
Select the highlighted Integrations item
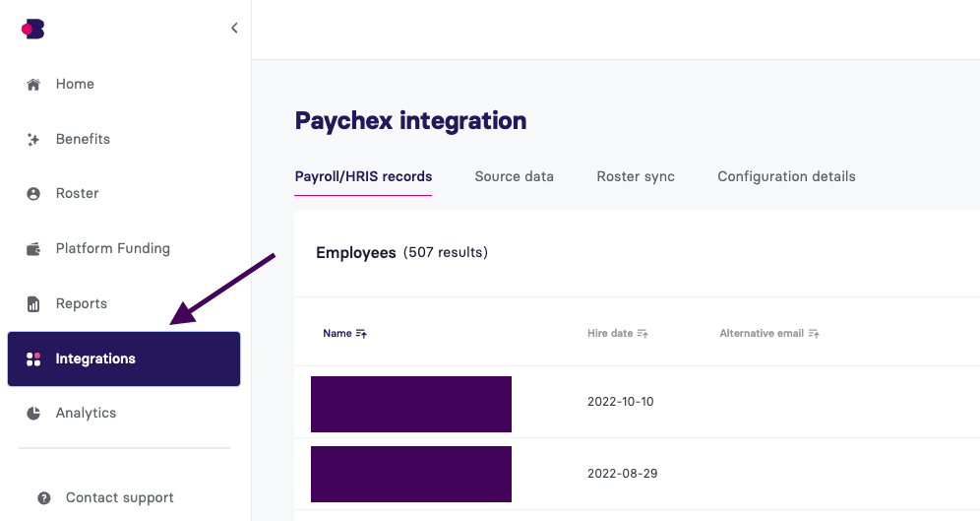[x=124, y=359]
